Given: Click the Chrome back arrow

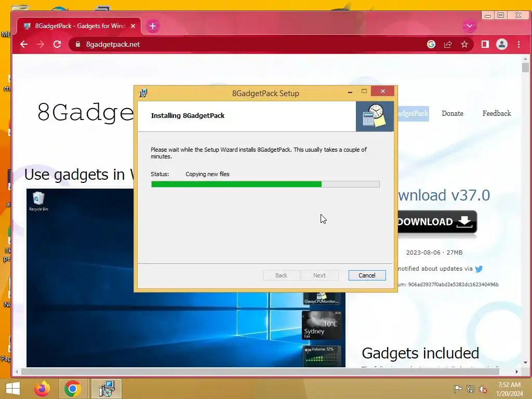Looking at the screenshot, I should [x=24, y=45].
